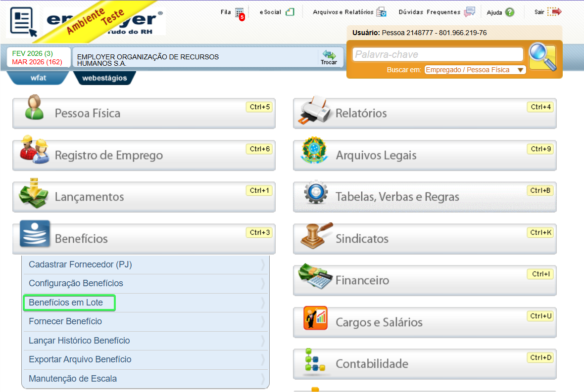Click the Arquivos Legais coat of arms icon

[x=315, y=150]
